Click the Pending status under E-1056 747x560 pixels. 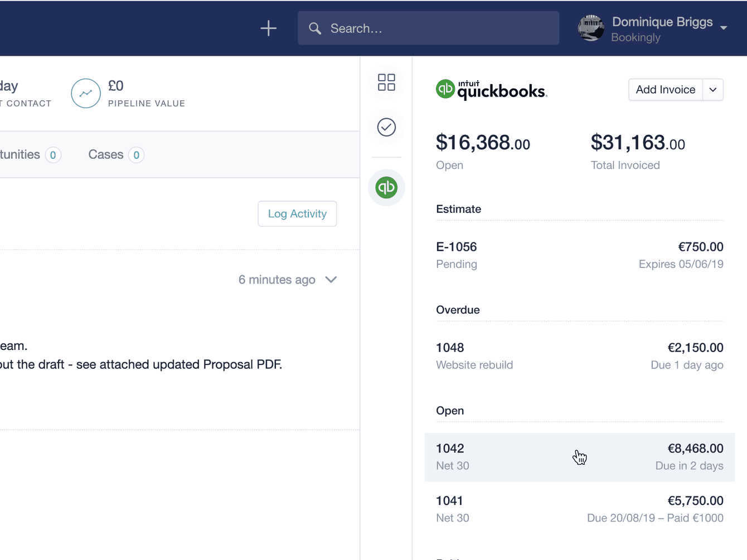pos(457,264)
